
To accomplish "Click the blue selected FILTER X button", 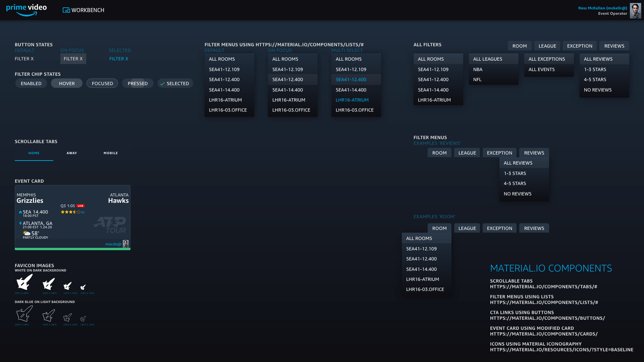I will (119, 59).
